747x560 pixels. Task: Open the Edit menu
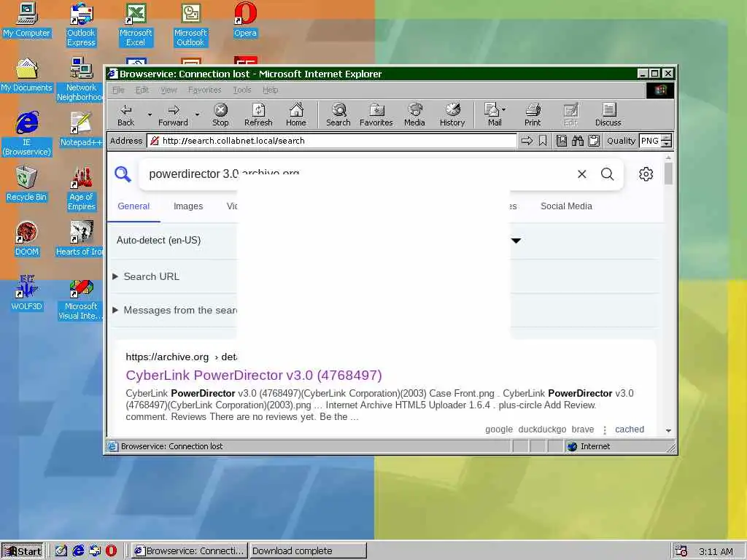point(142,90)
